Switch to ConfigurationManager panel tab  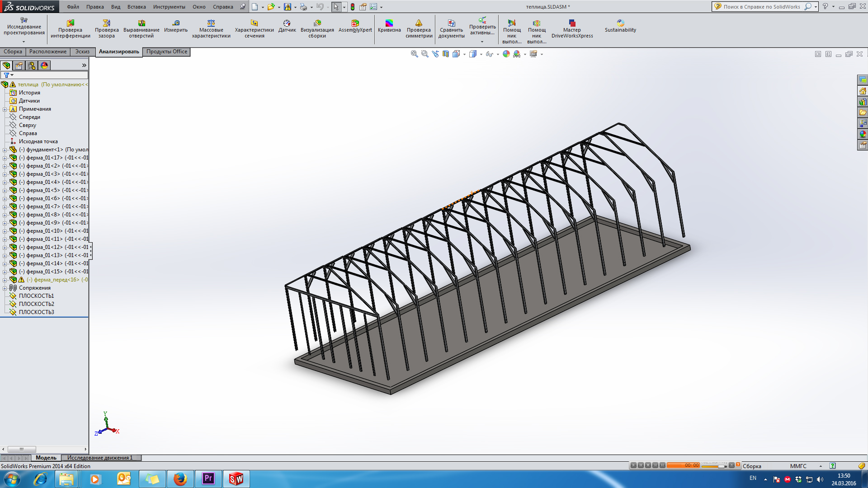pyautogui.click(x=32, y=66)
